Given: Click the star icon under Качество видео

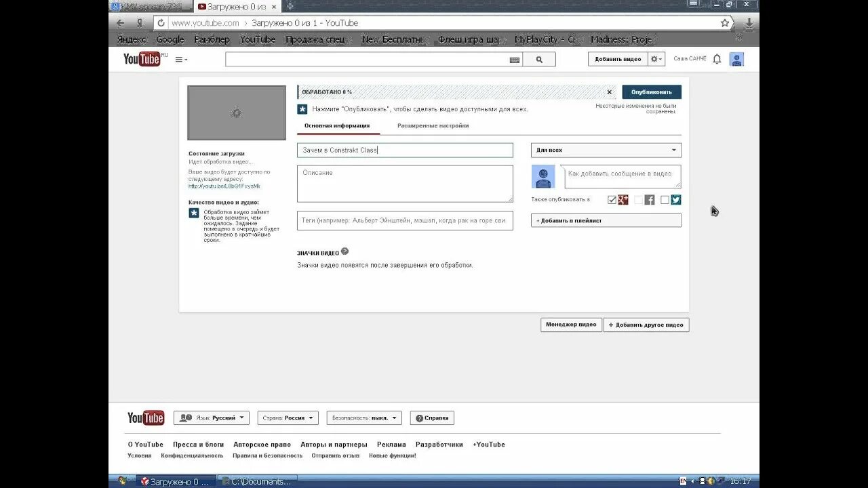Looking at the screenshot, I should tap(194, 213).
